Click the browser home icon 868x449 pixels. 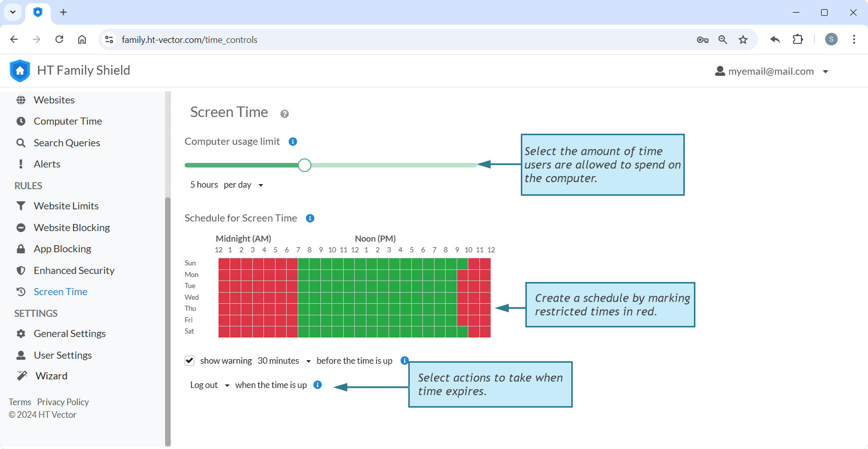coord(82,39)
